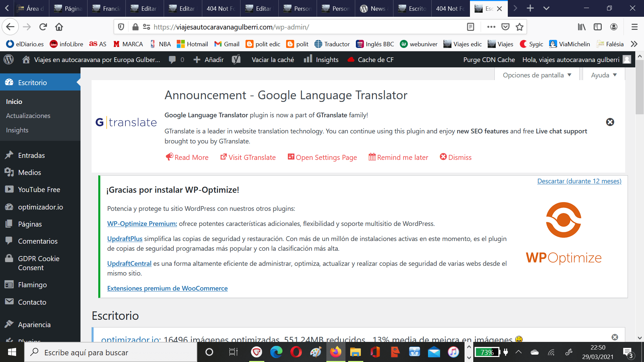Viewport: 644px width, 362px height.
Task: Close the optimizador.io notice
Action: coord(615,337)
